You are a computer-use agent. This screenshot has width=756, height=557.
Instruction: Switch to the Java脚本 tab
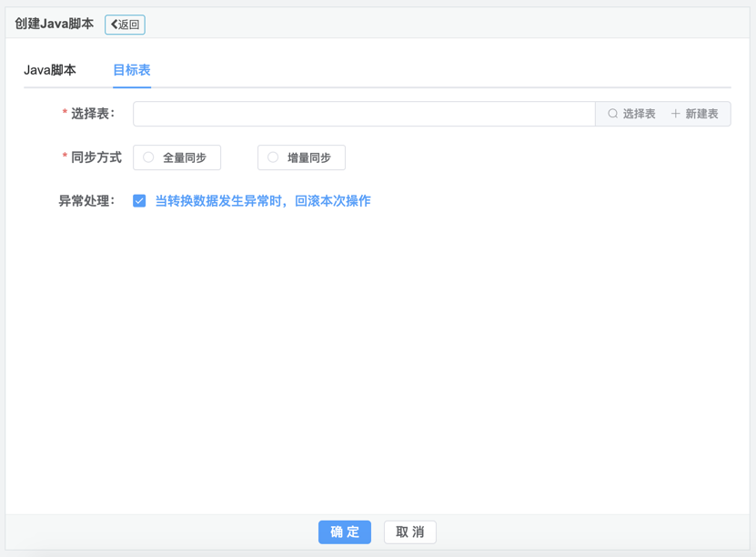click(50, 70)
